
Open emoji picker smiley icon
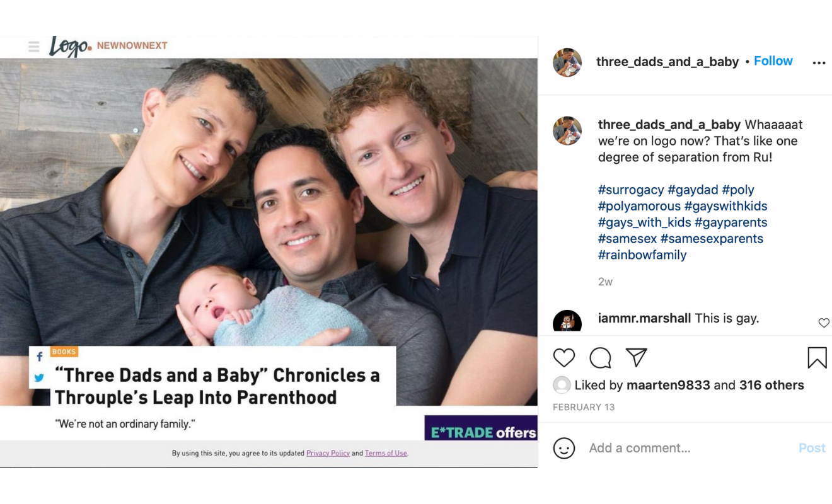563,448
